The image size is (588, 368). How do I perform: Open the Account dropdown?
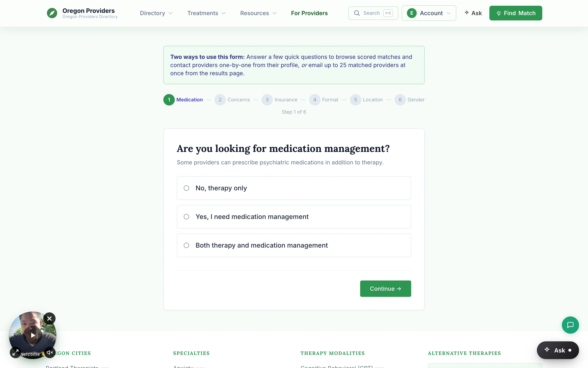click(429, 13)
